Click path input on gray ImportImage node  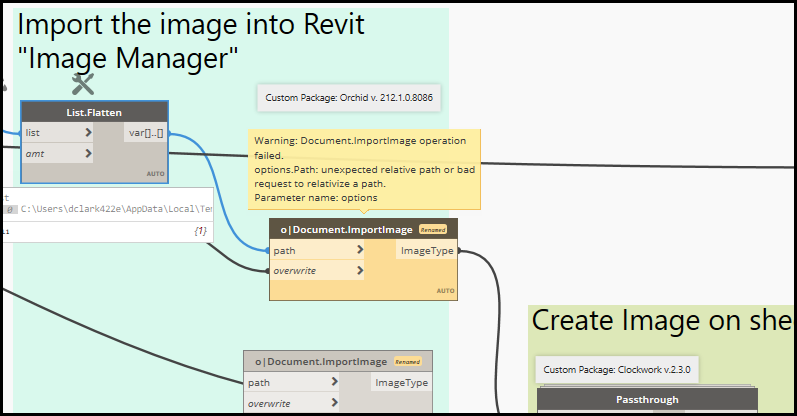(292, 382)
